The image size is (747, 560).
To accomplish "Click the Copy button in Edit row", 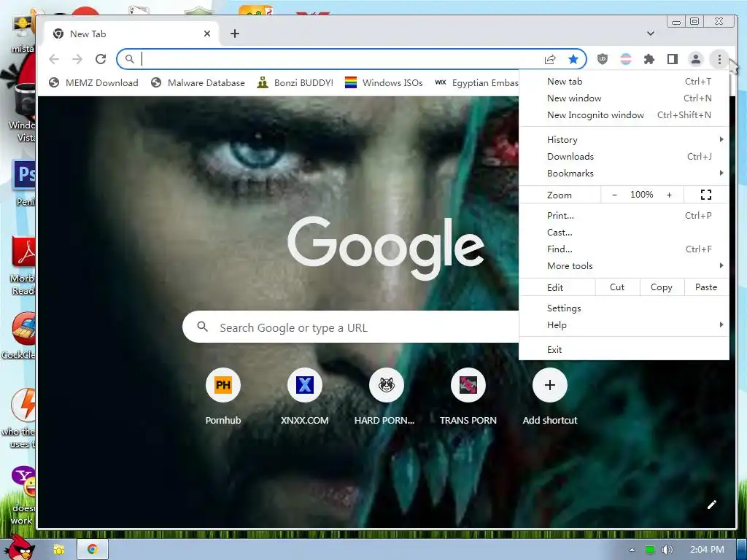I will [661, 287].
